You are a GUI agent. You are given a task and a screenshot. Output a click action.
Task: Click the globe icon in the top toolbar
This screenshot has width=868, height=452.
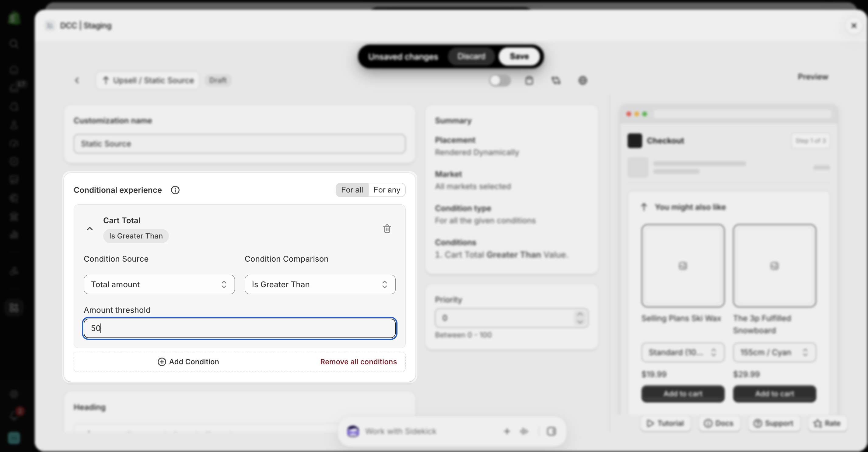click(x=583, y=80)
